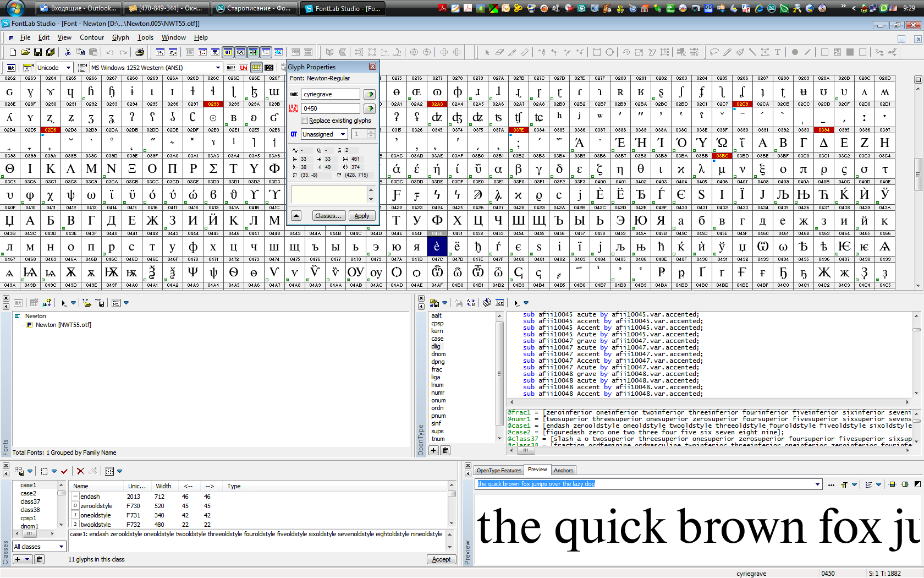Select the Knife tool

pyautogui.click(x=512, y=52)
